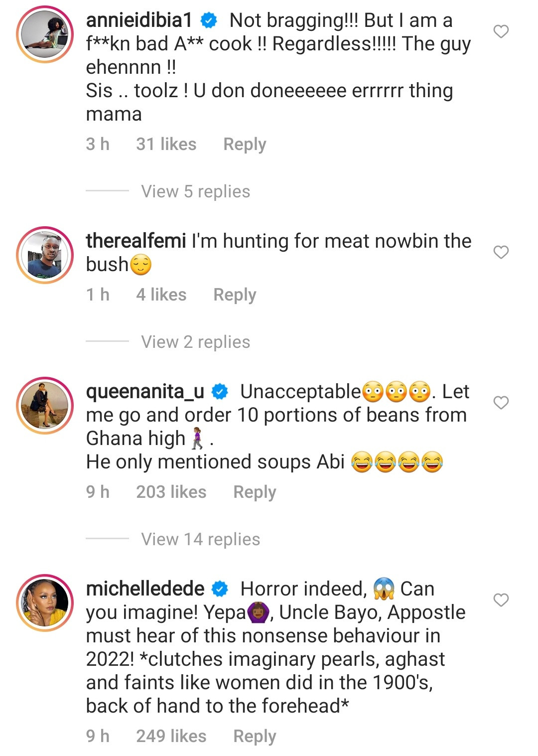Expand View 2 replies

(195, 342)
